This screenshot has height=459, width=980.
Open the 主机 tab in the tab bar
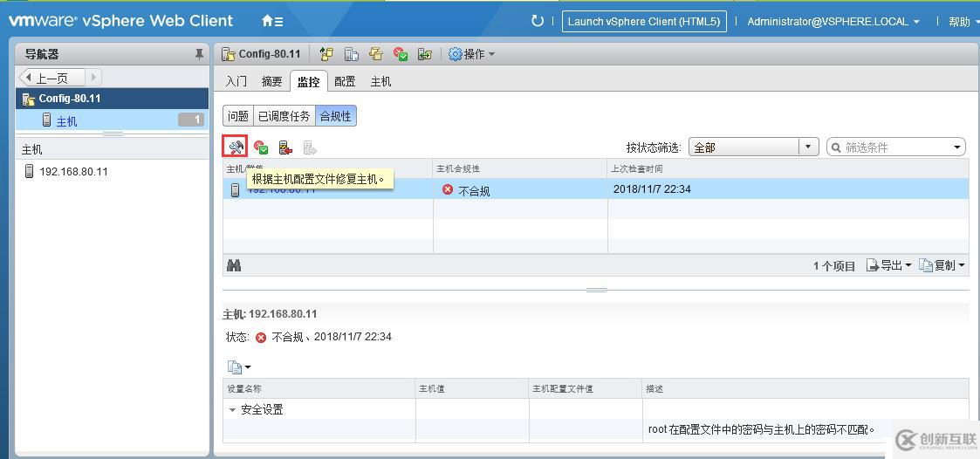[x=380, y=81]
